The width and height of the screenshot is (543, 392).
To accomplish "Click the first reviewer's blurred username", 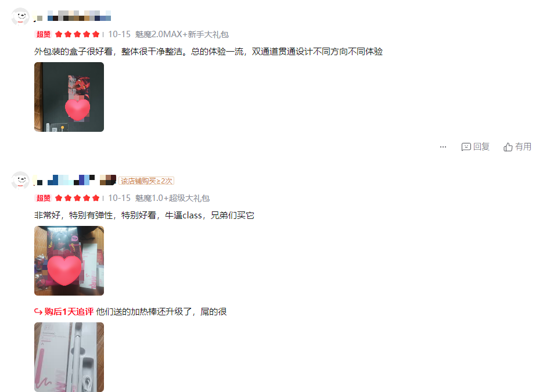I will (72, 16).
